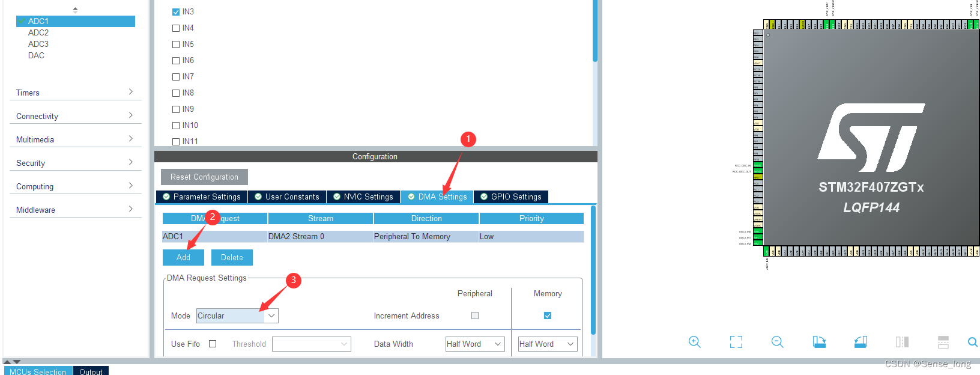980x375 pixels.
Task: Open the Peripheral Data Width dropdown
Action: coord(475,344)
